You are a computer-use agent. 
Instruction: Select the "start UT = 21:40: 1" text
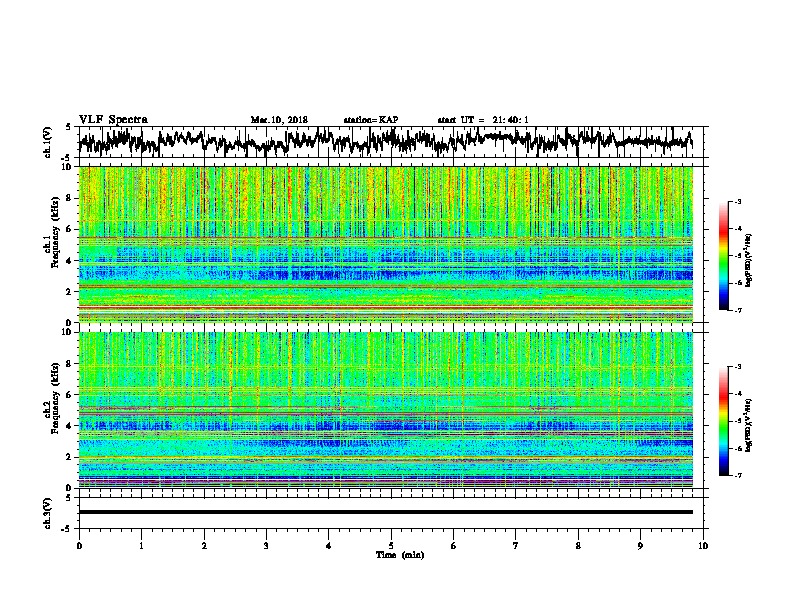point(483,120)
